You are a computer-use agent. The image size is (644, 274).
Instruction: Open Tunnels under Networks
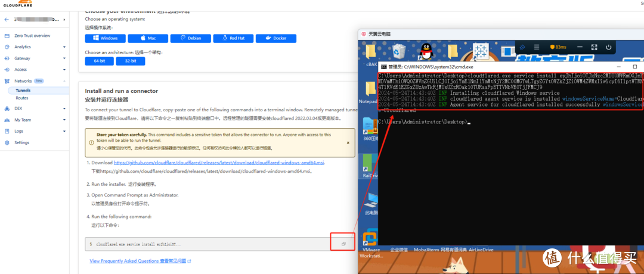pos(23,90)
